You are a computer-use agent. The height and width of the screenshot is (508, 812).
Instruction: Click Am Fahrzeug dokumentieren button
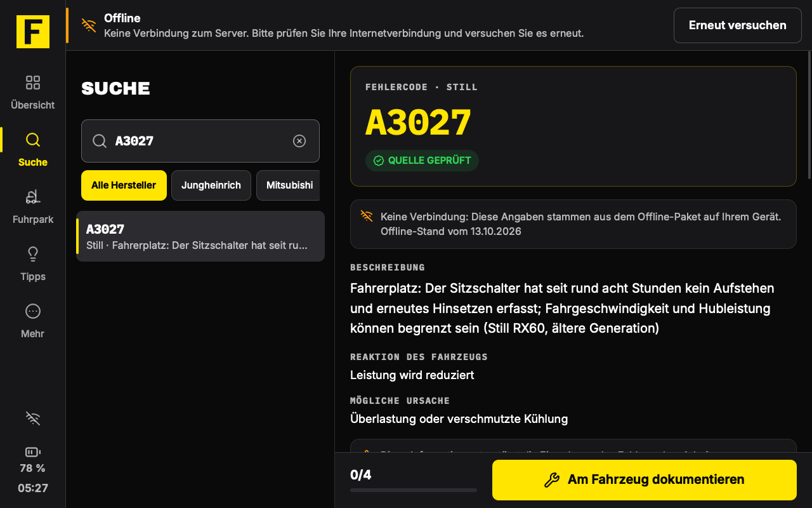(645, 480)
